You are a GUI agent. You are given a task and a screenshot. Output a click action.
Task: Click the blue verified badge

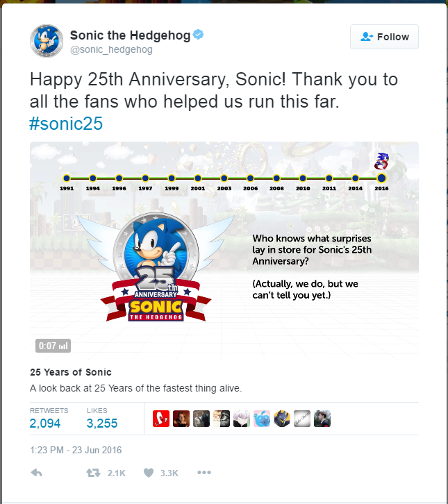point(198,35)
